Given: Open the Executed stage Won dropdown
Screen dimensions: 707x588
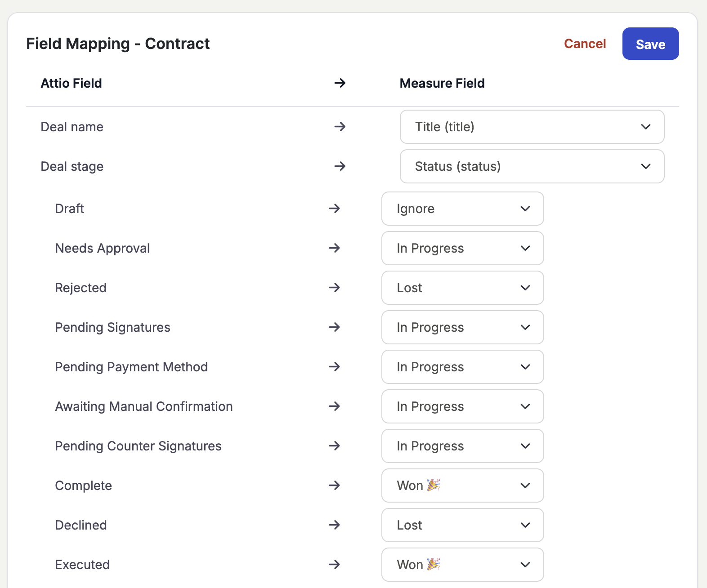Looking at the screenshot, I should pyautogui.click(x=462, y=565).
